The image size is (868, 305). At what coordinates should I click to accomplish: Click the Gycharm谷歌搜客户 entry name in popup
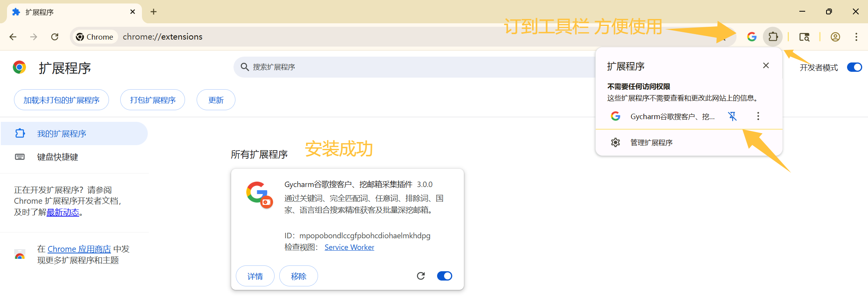(x=672, y=116)
